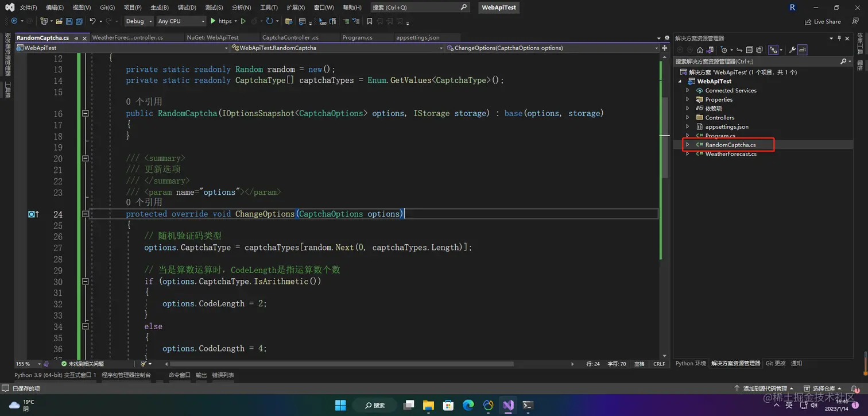Screen dimensions: 868x416
Task: Click the Undo arrow icon
Action: 92,21
